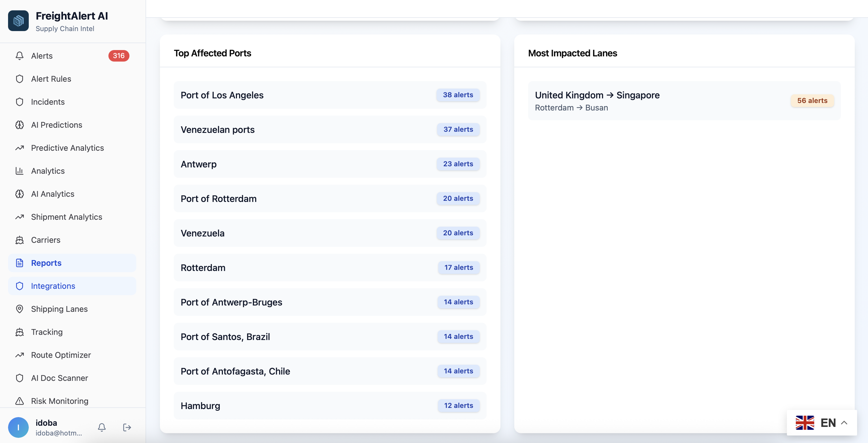Click the logout icon beside user profile

coord(127,427)
